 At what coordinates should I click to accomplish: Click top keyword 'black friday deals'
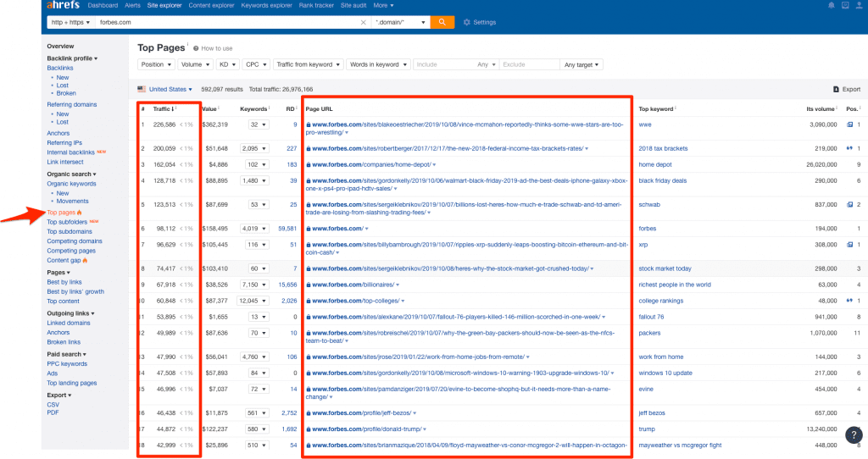point(663,181)
